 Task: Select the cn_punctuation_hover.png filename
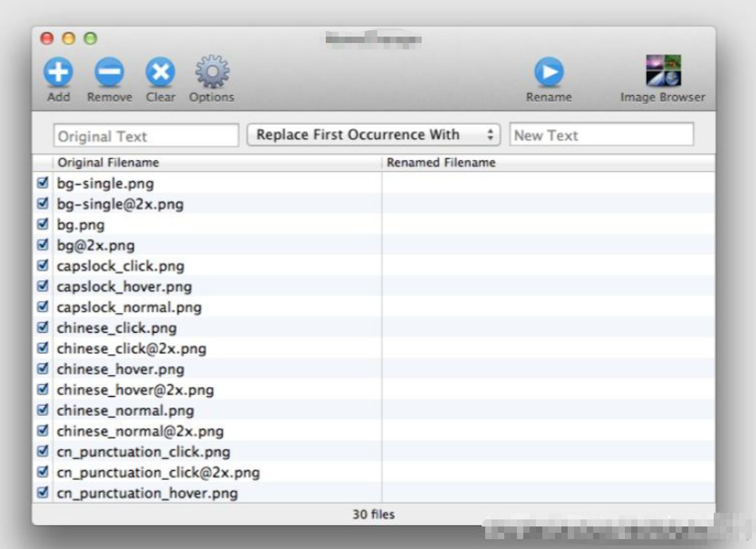tap(147, 493)
